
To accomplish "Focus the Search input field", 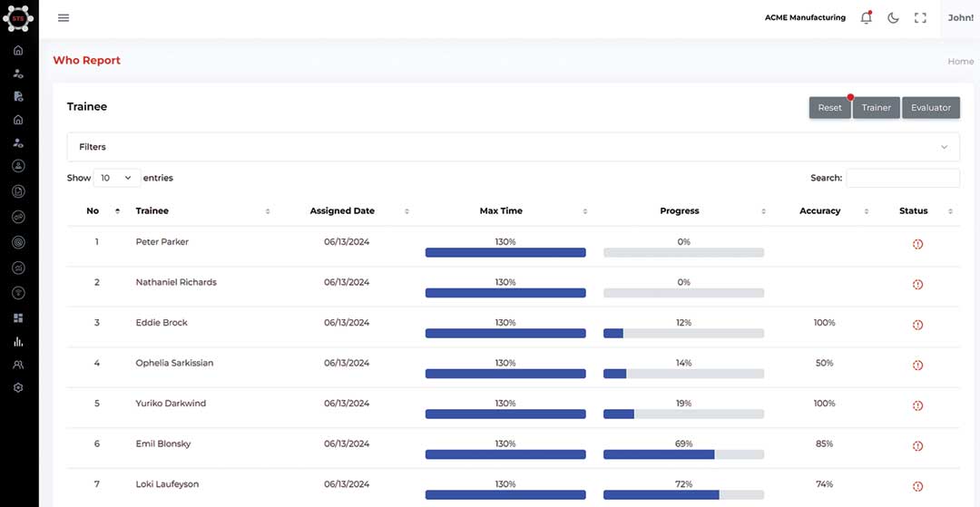I will click(902, 178).
